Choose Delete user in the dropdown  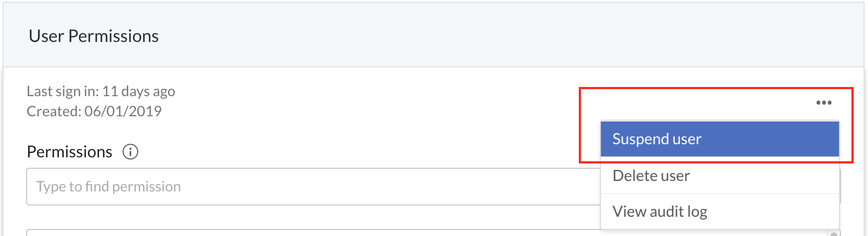[720, 175]
